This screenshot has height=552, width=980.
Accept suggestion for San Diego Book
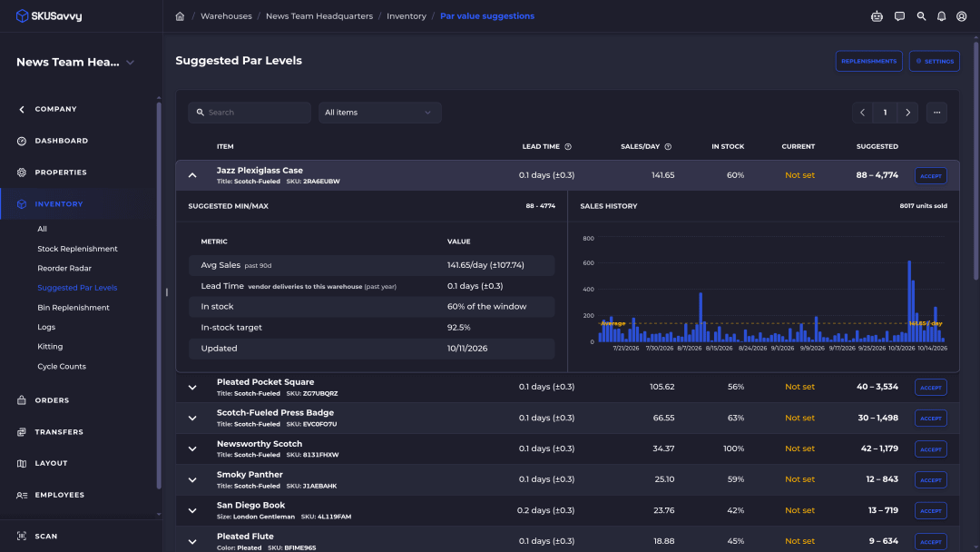(931, 511)
